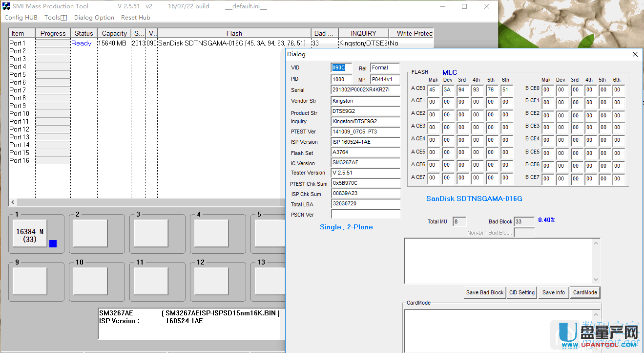Click the Capacity column header
644x353 pixels.
pos(114,33)
